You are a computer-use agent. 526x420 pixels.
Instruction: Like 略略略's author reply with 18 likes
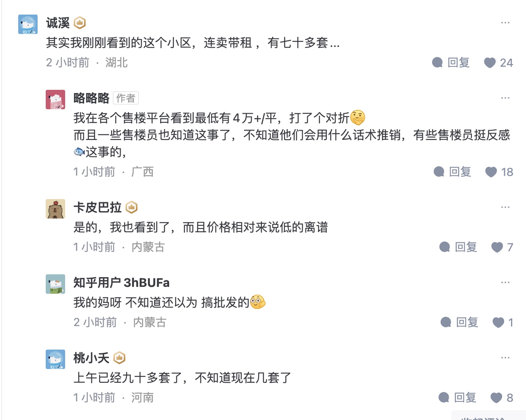[x=491, y=172]
